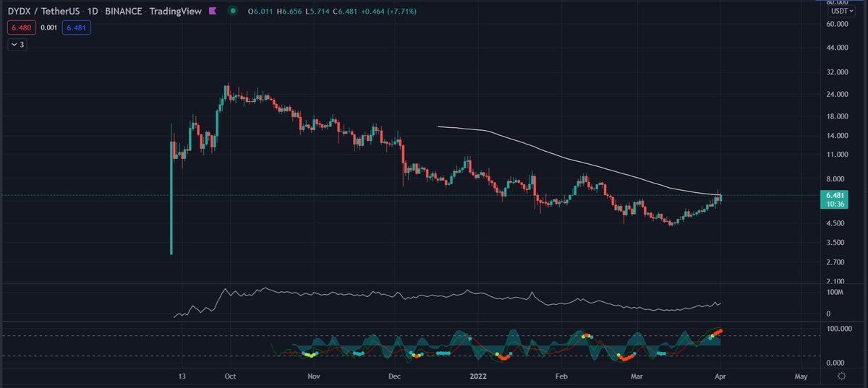The image size is (868, 388).
Task: Open chart settings gear at bottom right
Action: coord(842,376)
